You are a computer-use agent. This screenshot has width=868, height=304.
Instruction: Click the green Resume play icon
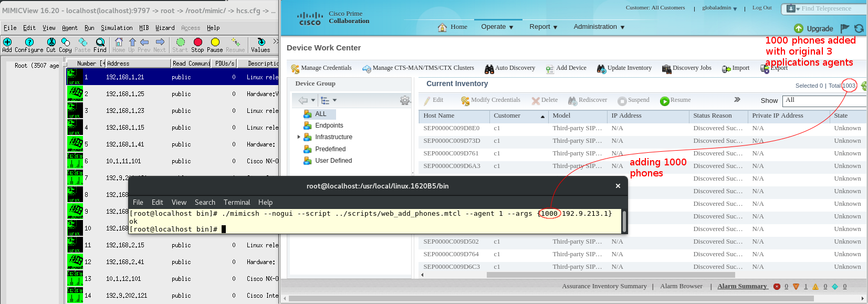(665, 101)
